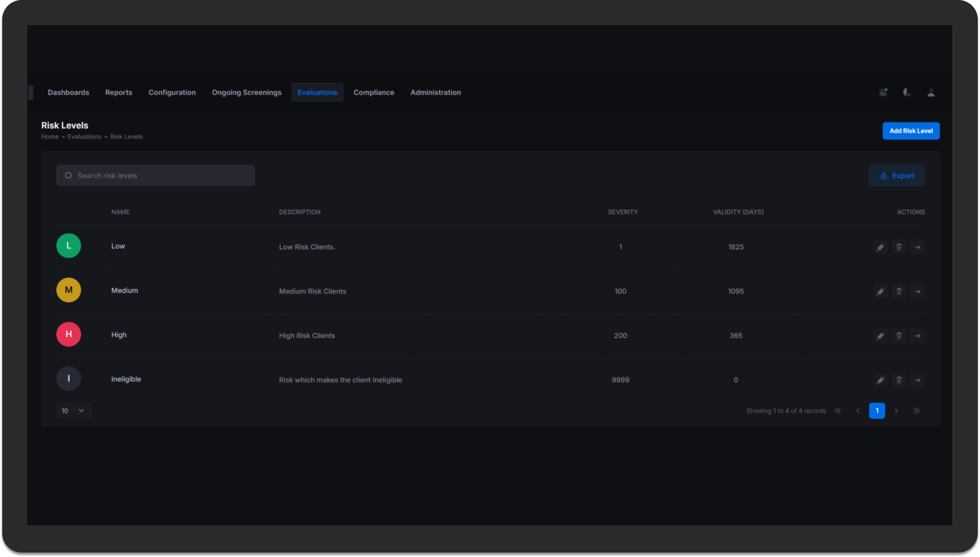Open High risk level details arrow icon
This screenshot has height=557, width=980.
917,336
